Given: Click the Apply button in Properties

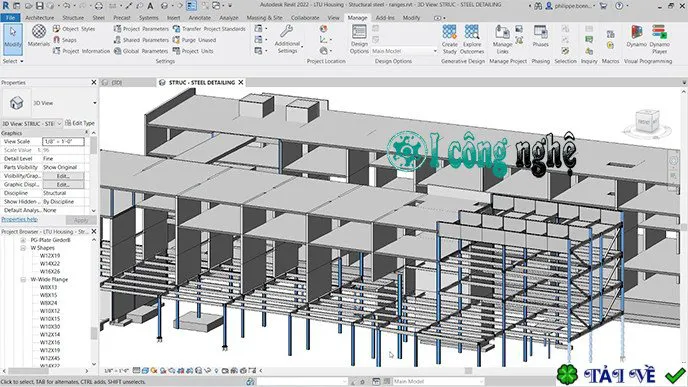Looking at the screenshot, I should (81, 220).
